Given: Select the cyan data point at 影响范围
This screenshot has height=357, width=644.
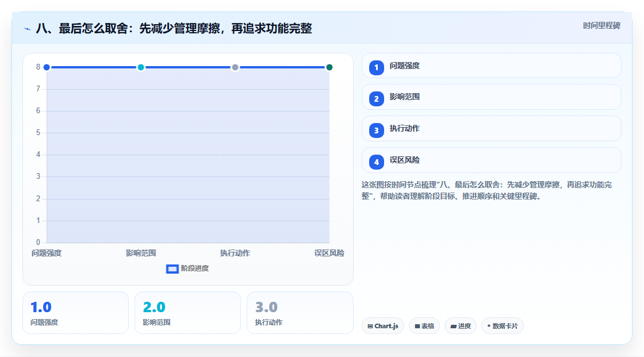Looking at the screenshot, I should [x=141, y=67].
